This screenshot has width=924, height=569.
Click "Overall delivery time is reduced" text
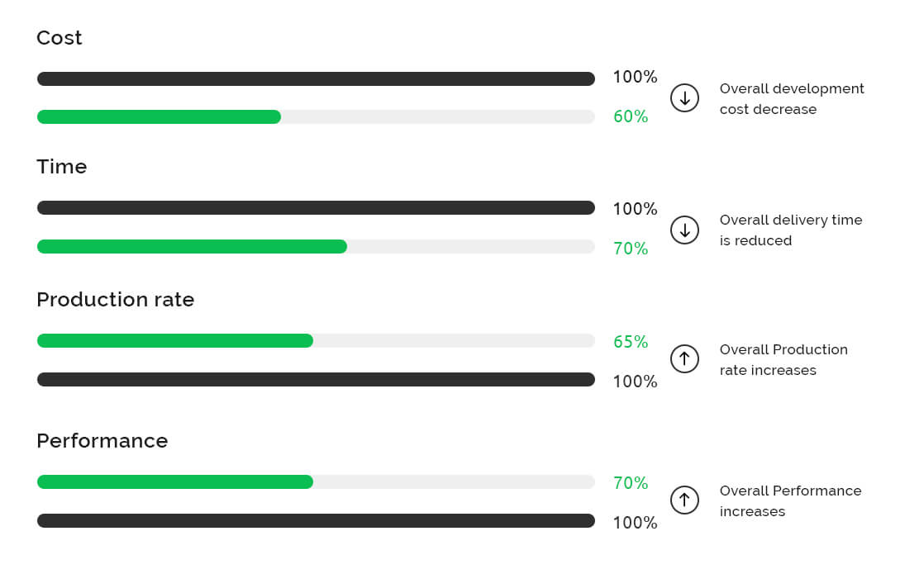(790, 230)
